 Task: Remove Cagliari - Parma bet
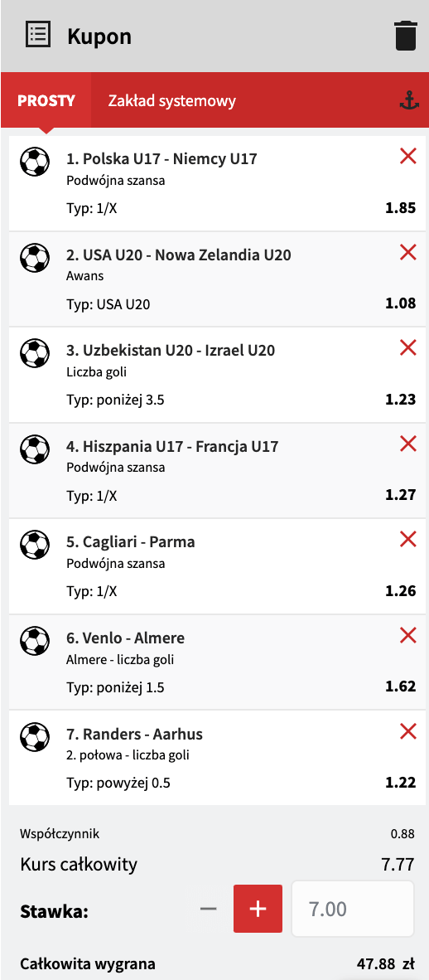[407, 540]
